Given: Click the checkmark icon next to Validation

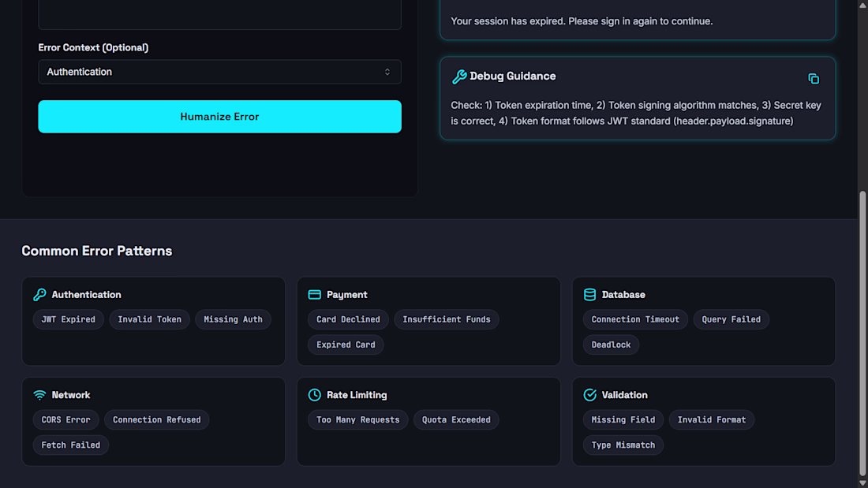Looking at the screenshot, I should pyautogui.click(x=589, y=395).
